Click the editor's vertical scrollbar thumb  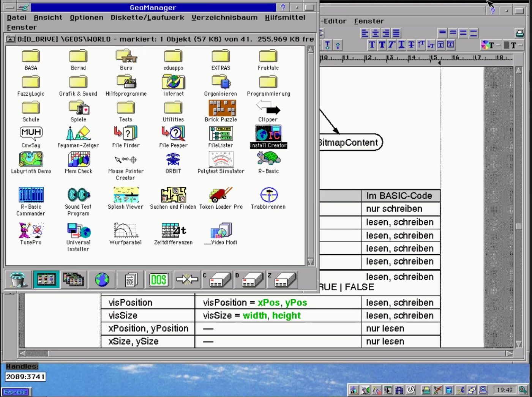pyautogui.click(x=519, y=227)
